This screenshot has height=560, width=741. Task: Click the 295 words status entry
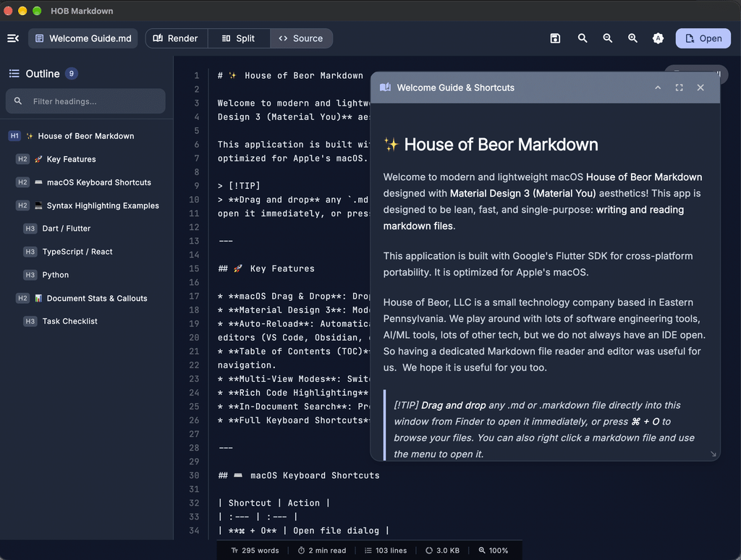click(x=255, y=551)
